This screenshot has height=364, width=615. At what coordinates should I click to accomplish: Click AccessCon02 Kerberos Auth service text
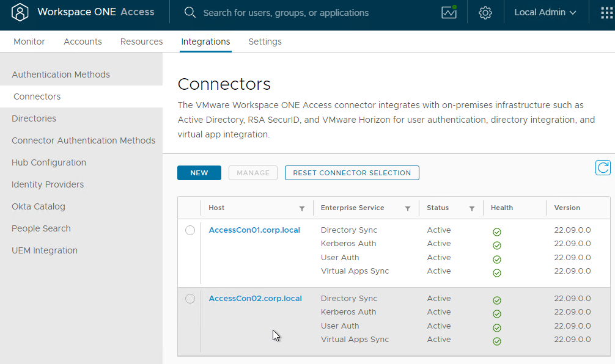[x=348, y=312]
